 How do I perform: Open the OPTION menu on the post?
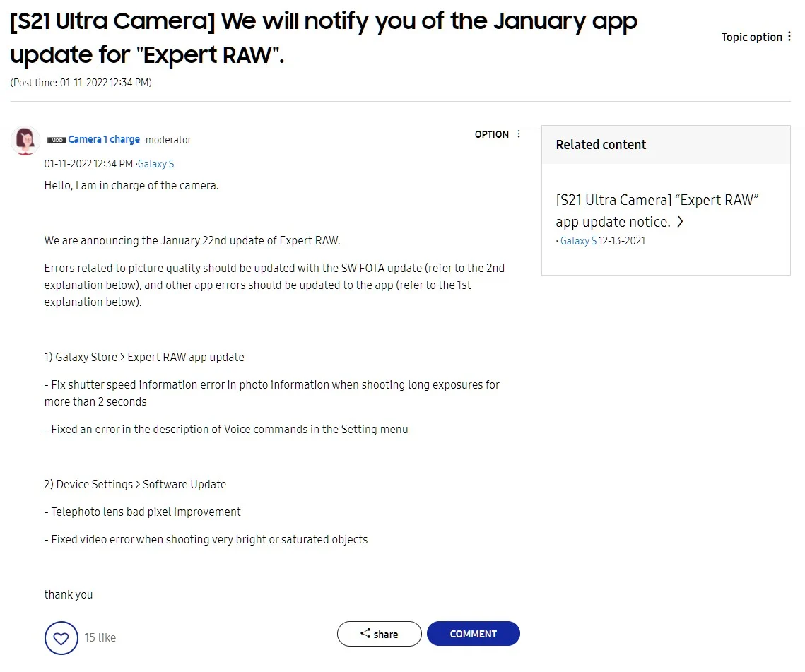[498, 134]
